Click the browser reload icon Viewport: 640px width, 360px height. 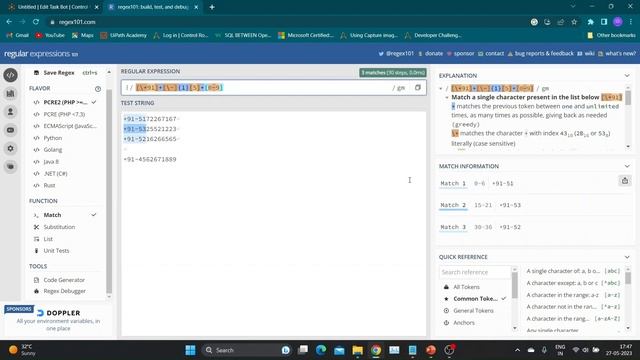click(36, 22)
